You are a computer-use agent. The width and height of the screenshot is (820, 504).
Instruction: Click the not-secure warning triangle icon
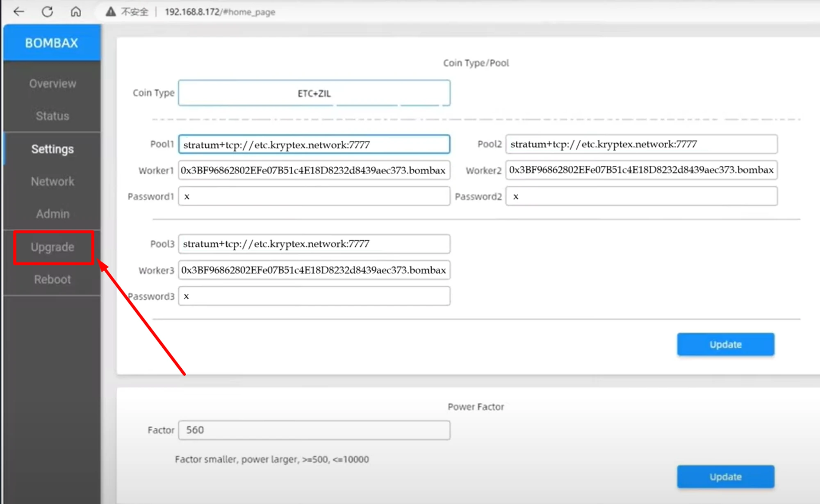pos(110,11)
